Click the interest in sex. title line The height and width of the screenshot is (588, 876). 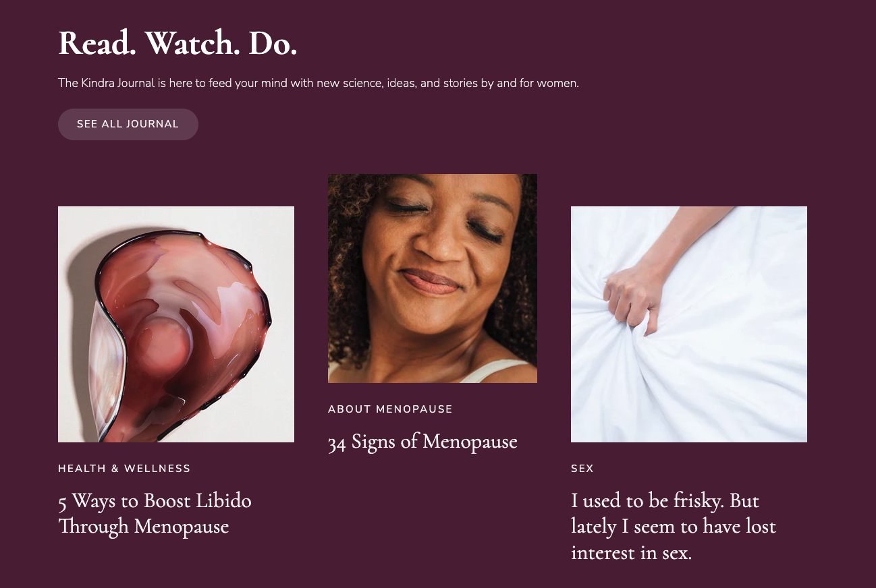632,553
